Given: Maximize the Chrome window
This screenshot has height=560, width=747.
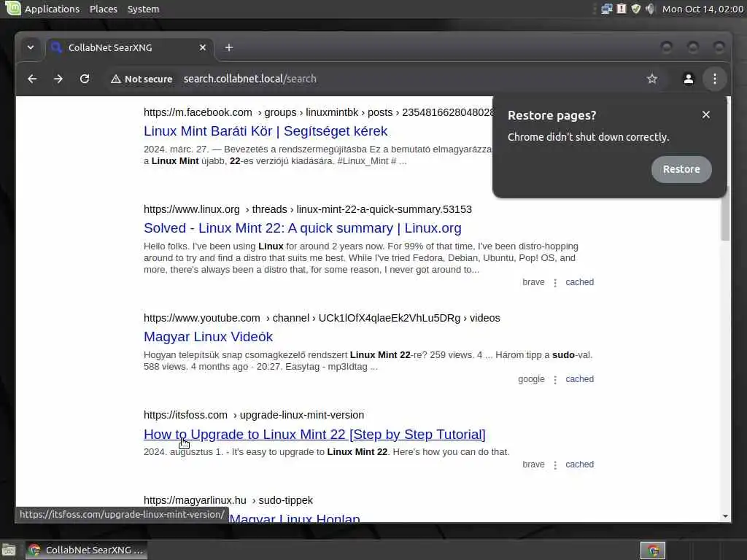Looking at the screenshot, I should tap(693, 47).
